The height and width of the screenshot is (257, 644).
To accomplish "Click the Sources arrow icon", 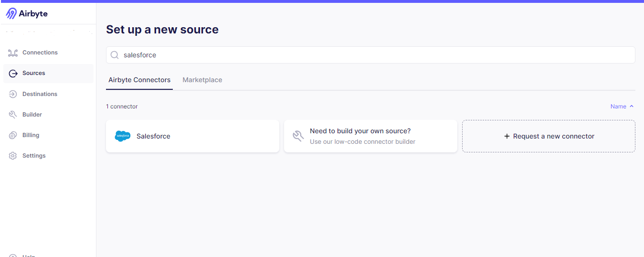I will pos(13,74).
